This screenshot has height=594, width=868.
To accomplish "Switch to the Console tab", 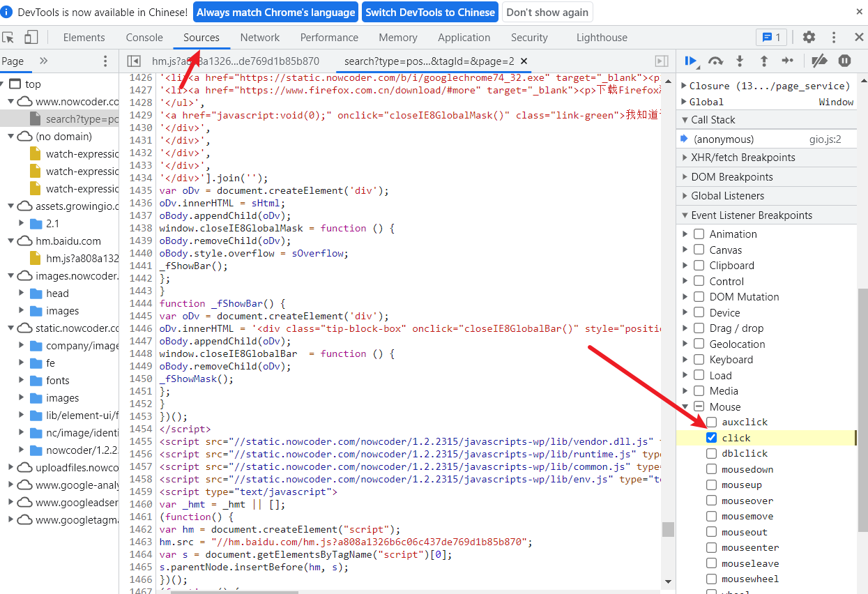I will [144, 38].
